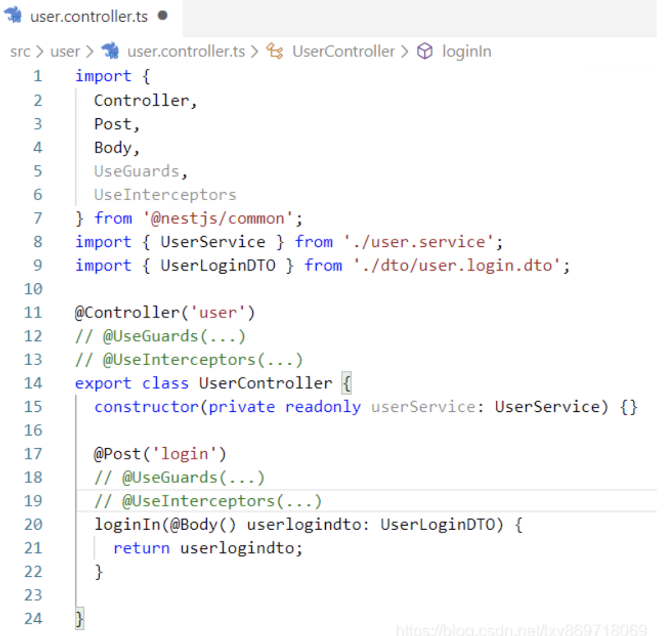The width and height of the screenshot is (672, 636).
Task: Click the opening brace after UserController class
Action: 346,383
